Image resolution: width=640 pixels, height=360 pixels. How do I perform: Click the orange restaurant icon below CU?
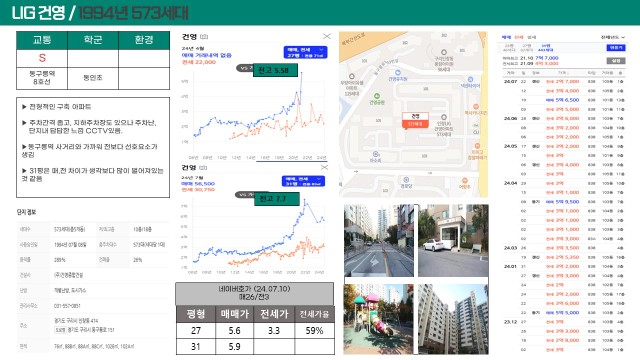pos(477,146)
